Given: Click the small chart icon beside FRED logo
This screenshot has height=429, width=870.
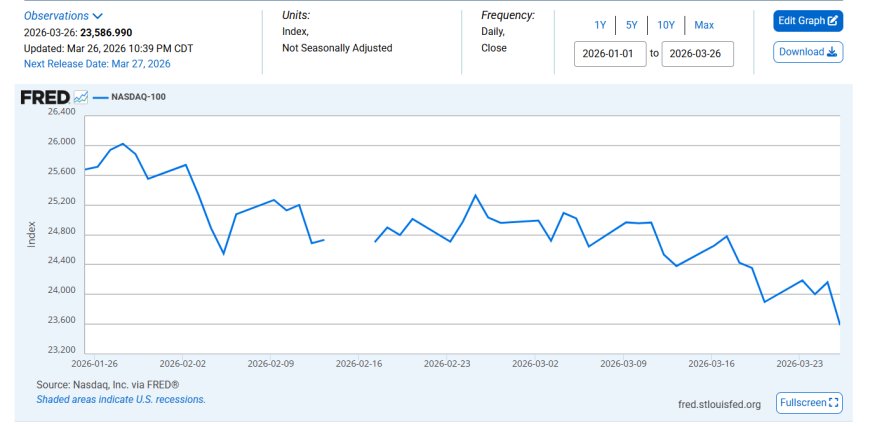Looking at the screenshot, I should [x=80, y=97].
